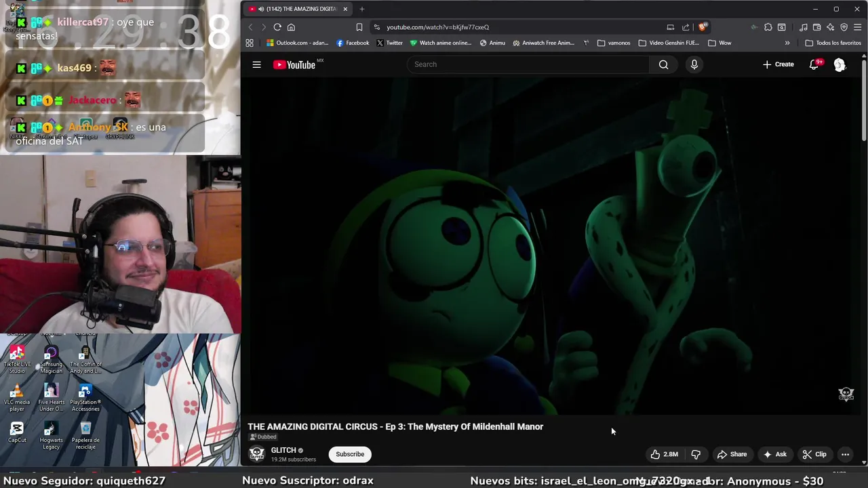Focus the YouTube search input field

[529, 64]
